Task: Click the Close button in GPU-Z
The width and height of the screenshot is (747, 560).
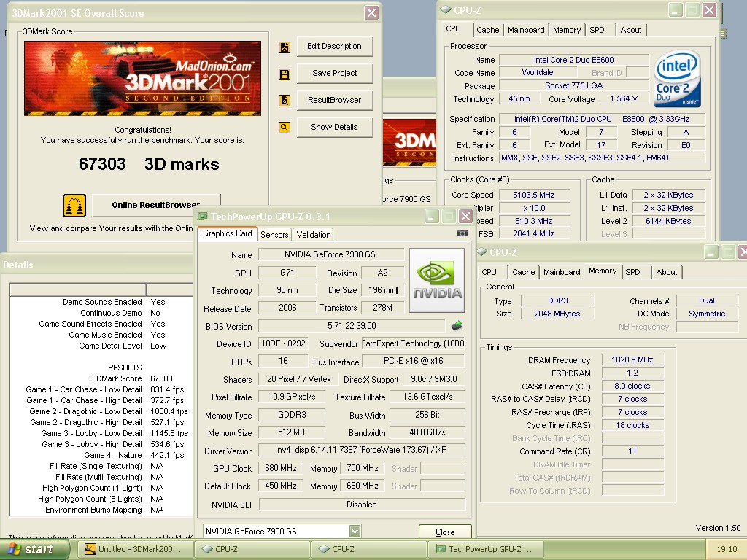Action: [445, 532]
